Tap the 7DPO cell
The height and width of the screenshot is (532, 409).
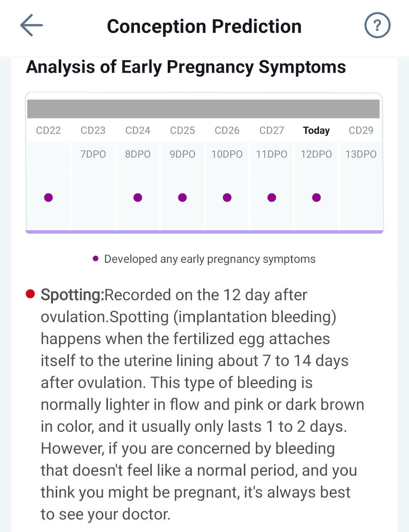pos(93,154)
